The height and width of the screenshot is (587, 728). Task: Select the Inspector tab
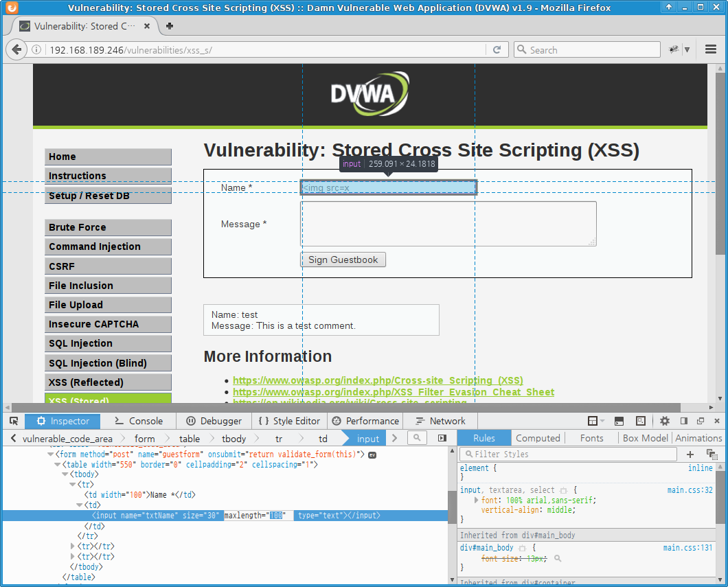pyautogui.click(x=62, y=421)
